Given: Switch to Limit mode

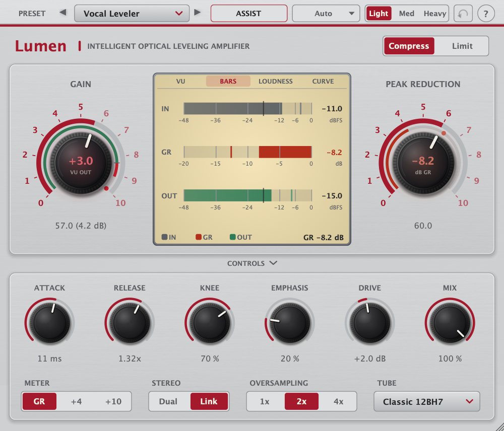Looking at the screenshot, I should click(462, 46).
